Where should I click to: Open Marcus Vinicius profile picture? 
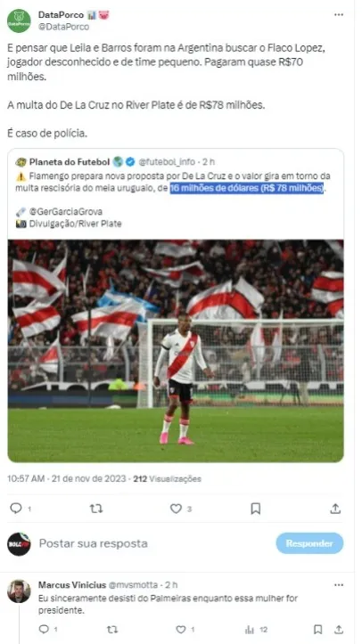(x=19, y=591)
